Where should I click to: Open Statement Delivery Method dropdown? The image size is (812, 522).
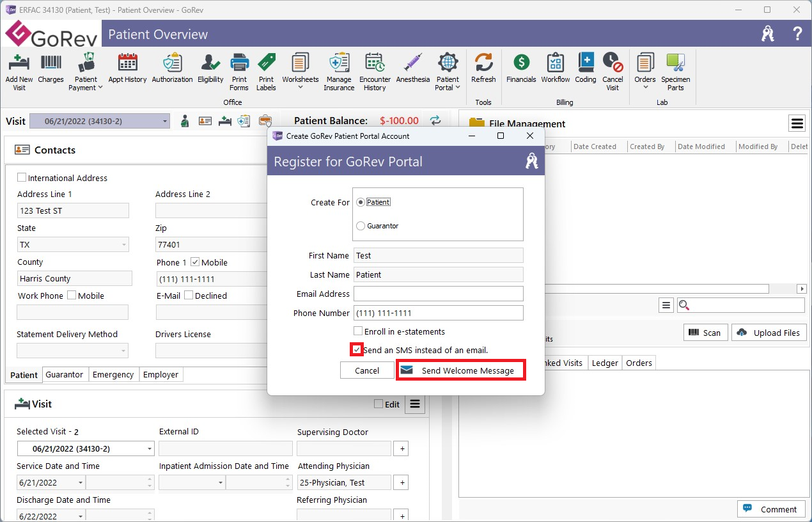click(123, 351)
